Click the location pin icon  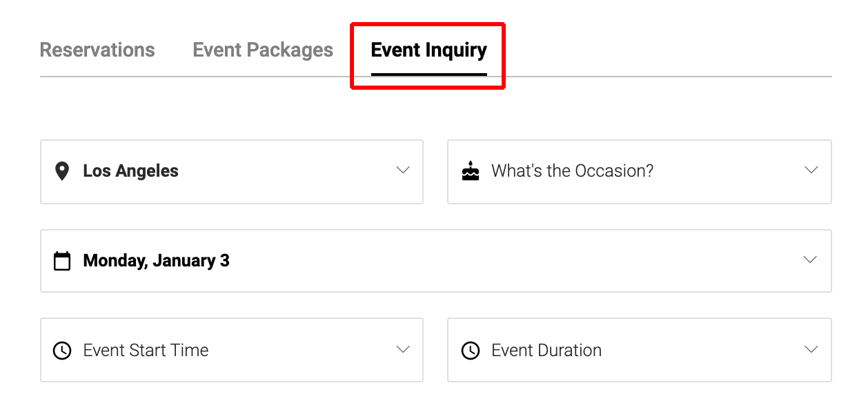click(62, 171)
